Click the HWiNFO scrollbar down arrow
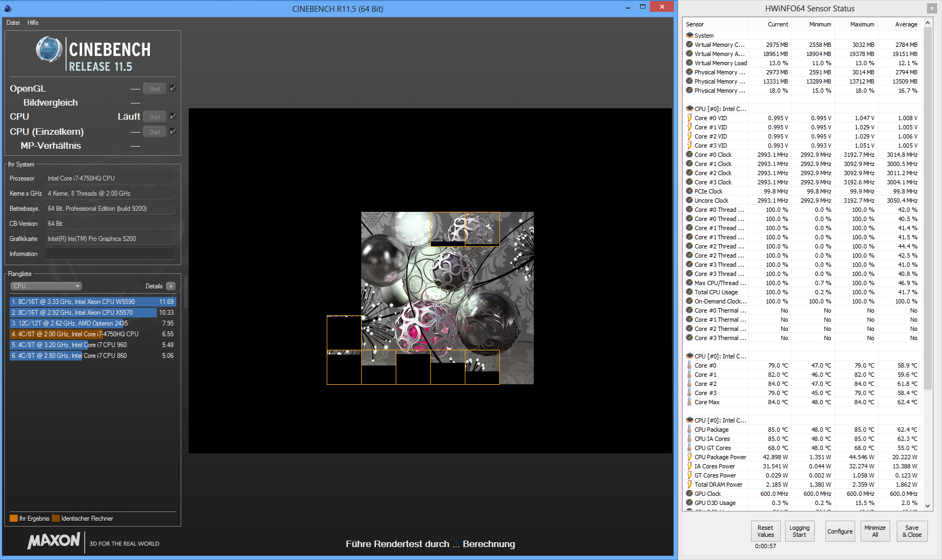The height and width of the screenshot is (560, 942). tap(928, 506)
